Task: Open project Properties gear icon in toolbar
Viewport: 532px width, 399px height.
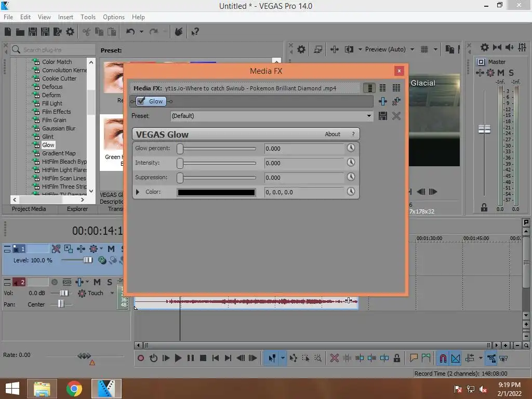Action: [x=70, y=32]
